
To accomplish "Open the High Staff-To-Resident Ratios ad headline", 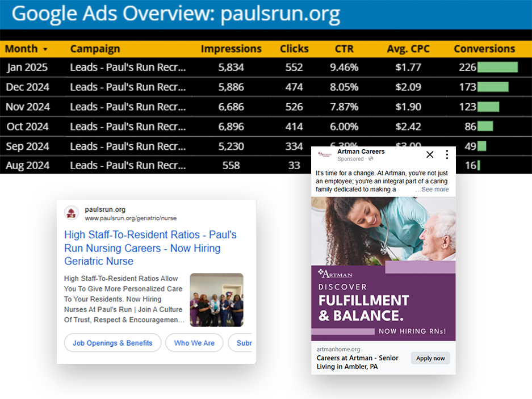I will (x=150, y=248).
